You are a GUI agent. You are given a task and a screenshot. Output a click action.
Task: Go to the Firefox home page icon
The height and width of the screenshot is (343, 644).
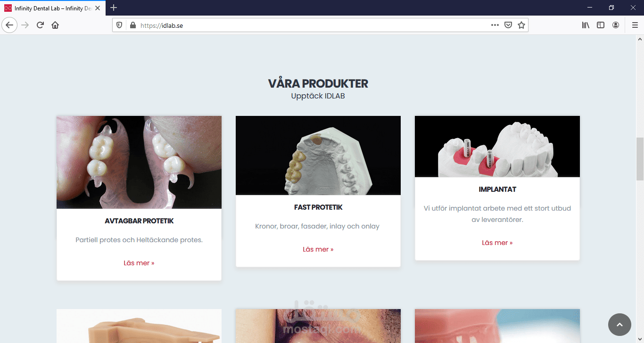[55, 25]
